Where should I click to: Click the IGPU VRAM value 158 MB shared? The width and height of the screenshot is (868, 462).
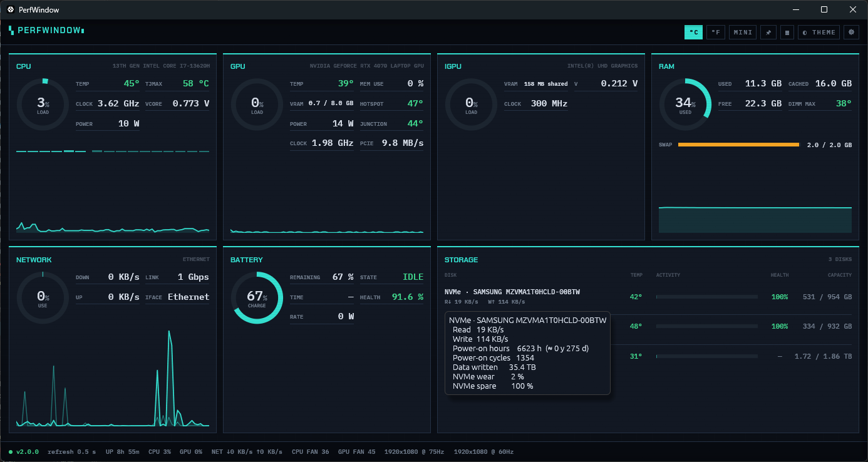tap(545, 84)
